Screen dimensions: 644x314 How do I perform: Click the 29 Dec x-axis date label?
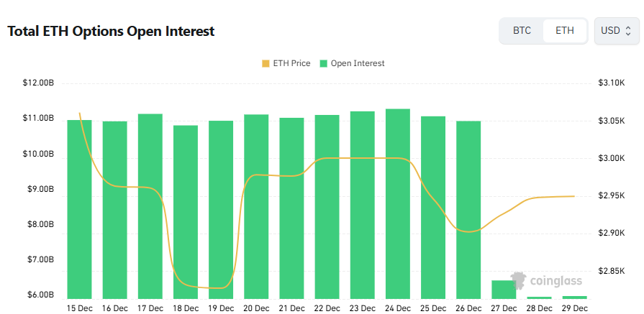[x=574, y=308]
